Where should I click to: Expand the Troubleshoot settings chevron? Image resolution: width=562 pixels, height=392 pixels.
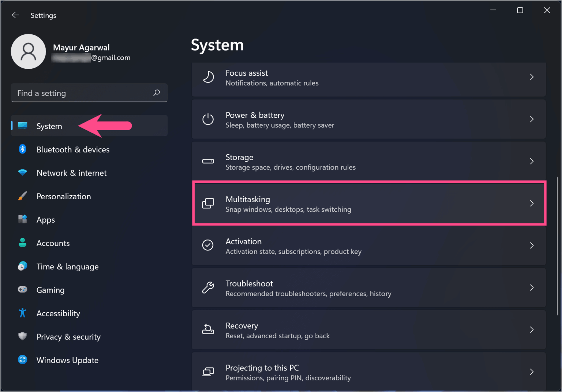(x=532, y=287)
